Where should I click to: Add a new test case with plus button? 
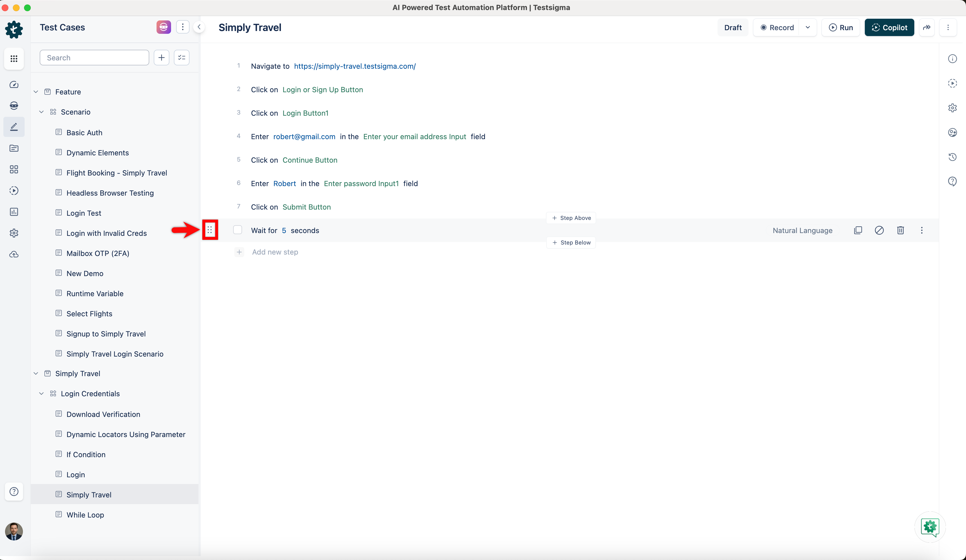[161, 58]
